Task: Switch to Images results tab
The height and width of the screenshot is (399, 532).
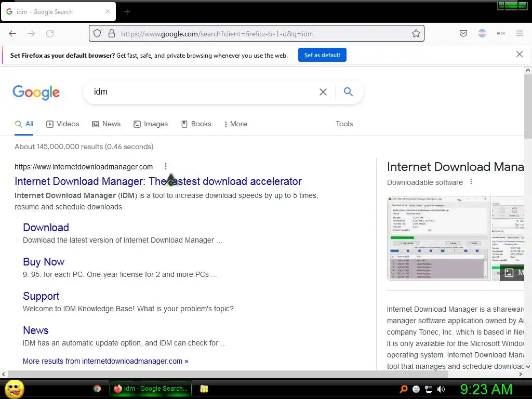Action: 151,124
